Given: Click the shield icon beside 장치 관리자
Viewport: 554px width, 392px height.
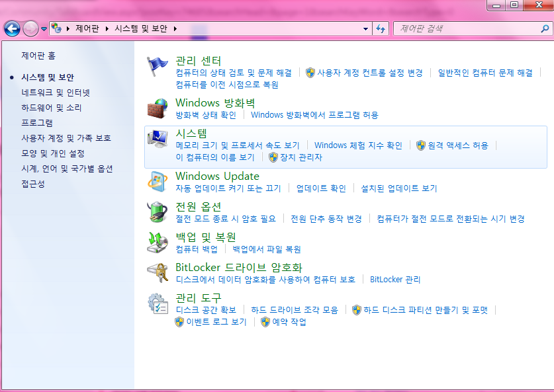Looking at the screenshot, I should pos(273,157).
